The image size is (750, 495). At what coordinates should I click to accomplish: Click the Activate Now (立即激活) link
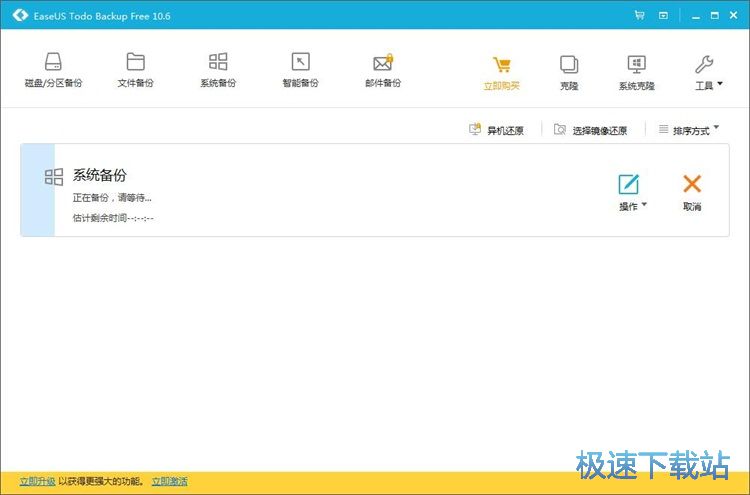click(169, 482)
